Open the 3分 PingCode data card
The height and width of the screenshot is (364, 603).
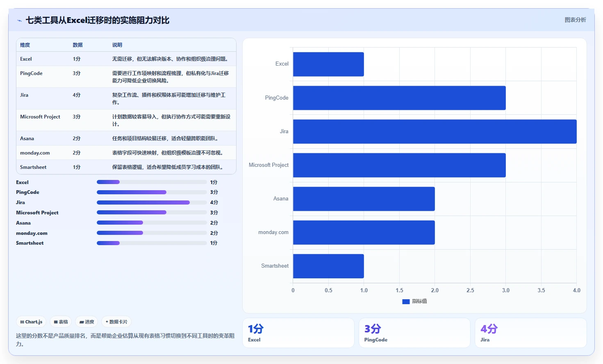point(414,333)
